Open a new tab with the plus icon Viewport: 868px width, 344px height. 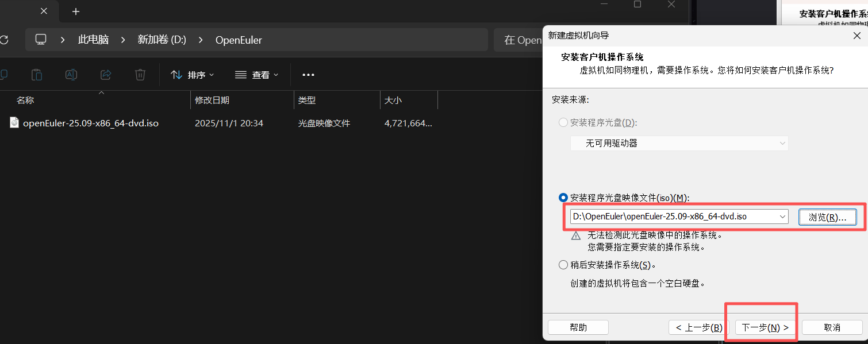point(75,11)
